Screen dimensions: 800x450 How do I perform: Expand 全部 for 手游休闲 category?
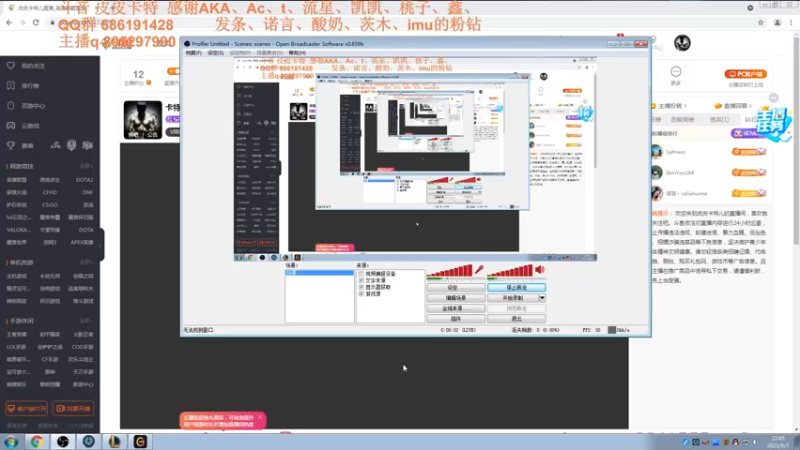86,321
